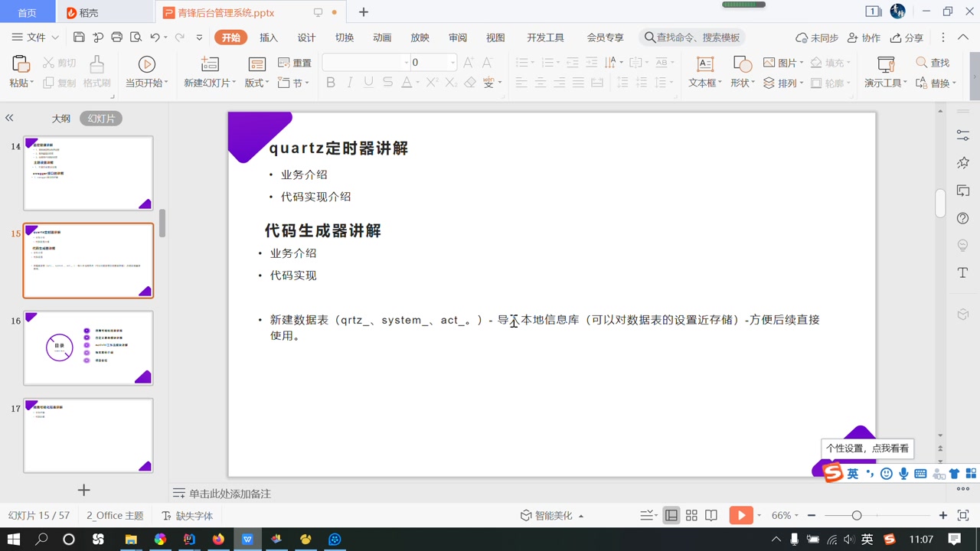
Task: Toggle Superscript formatting
Action: pos(432,83)
